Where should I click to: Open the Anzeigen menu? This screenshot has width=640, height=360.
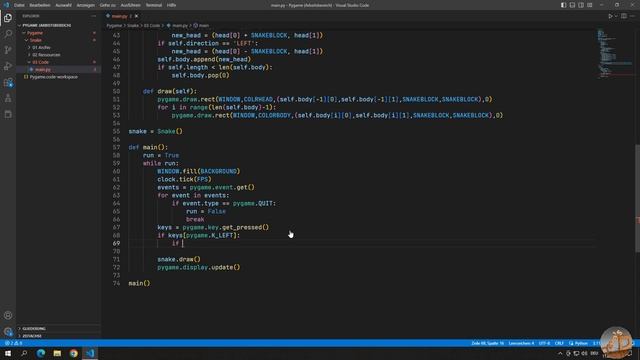[x=86, y=5]
